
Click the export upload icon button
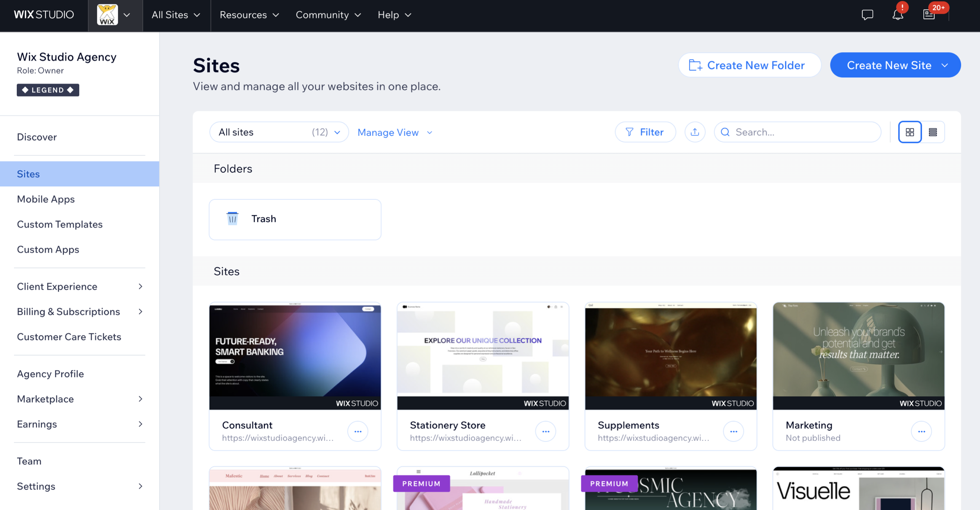pos(695,132)
